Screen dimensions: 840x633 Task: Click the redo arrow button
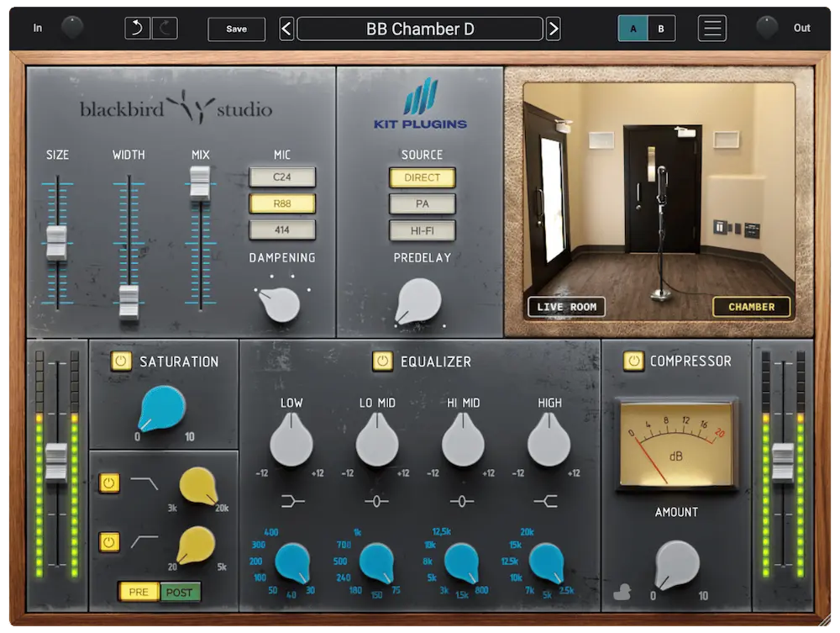165,29
